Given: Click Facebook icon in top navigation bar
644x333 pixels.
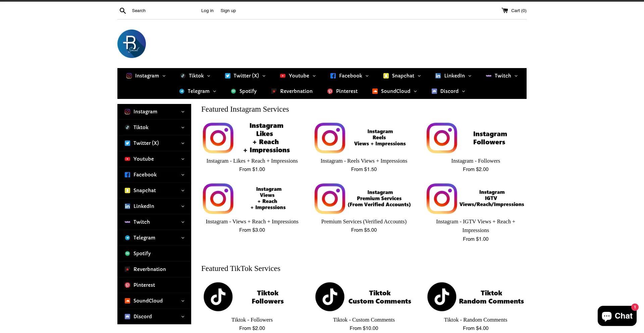Looking at the screenshot, I should pyautogui.click(x=333, y=76).
